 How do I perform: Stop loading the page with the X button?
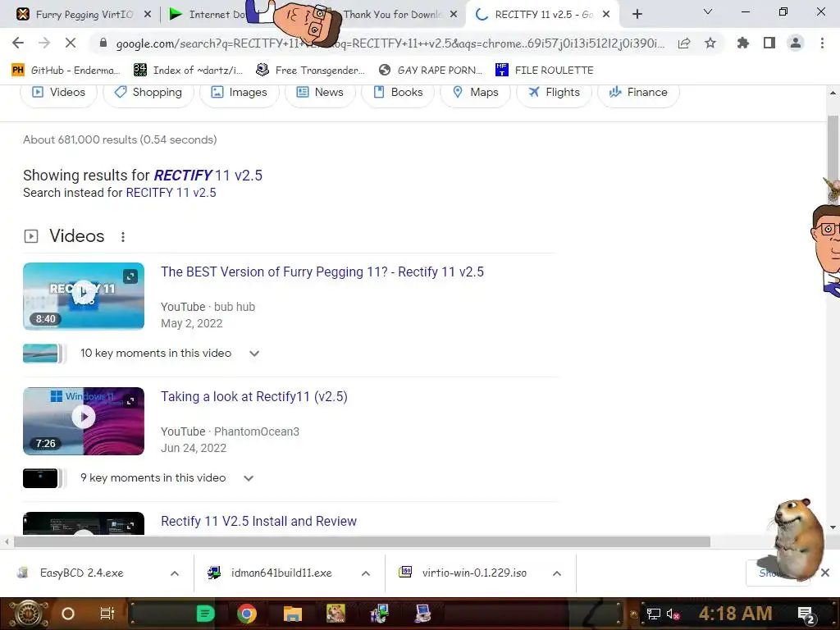click(x=71, y=43)
